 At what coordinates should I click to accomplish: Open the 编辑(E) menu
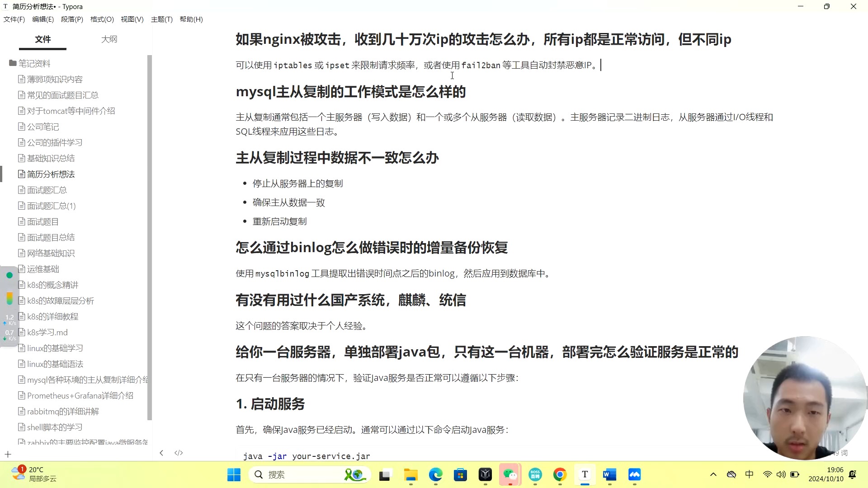43,19
